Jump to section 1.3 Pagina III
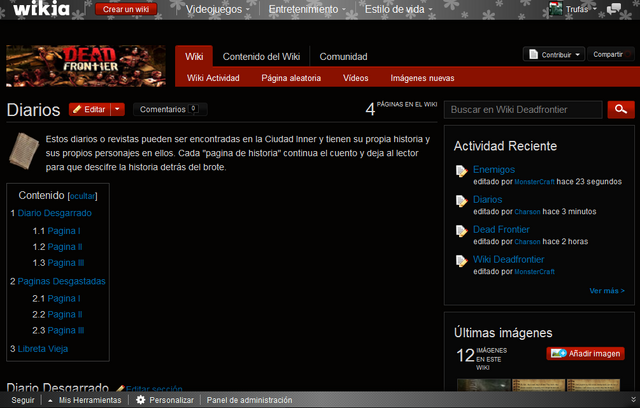Screen dimensions: 640x408 (66, 263)
